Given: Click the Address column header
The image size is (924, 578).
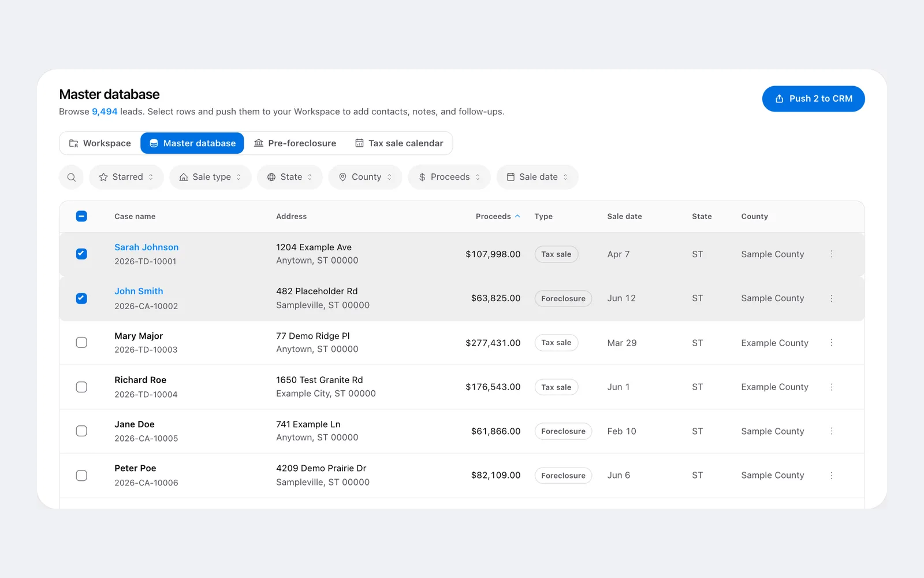Looking at the screenshot, I should pos(292,216).
